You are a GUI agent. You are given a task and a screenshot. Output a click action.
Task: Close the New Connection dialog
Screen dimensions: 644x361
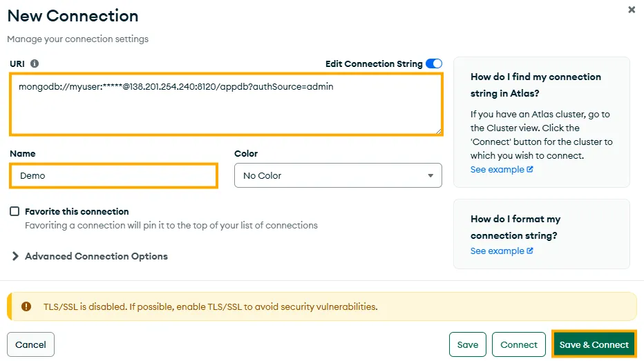pos(632,10)
